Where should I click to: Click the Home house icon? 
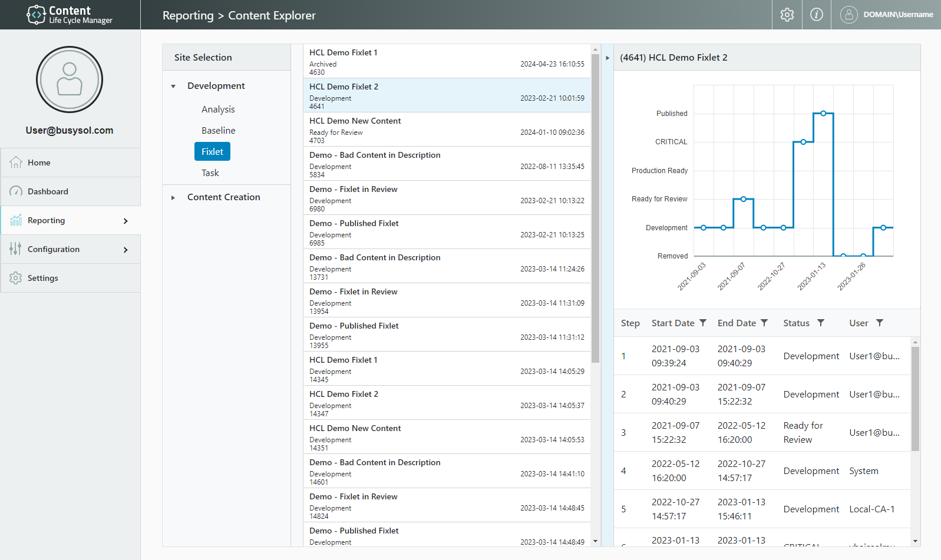[16, 163]
